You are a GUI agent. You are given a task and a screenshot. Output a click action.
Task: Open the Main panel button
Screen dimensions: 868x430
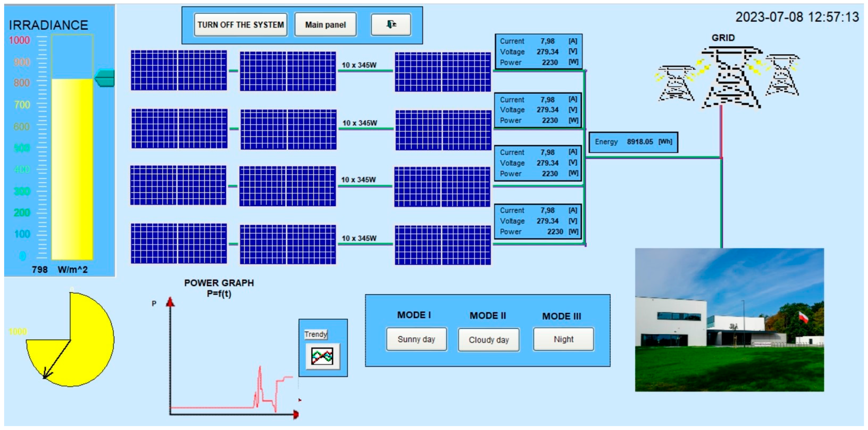click(x=325, y=25)
